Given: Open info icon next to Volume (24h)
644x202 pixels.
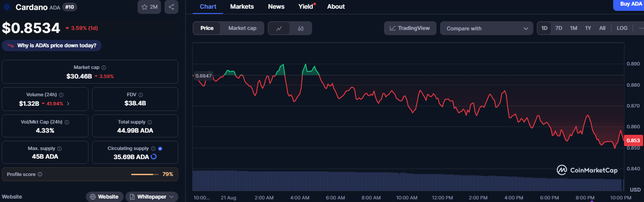Looking at the screenshot, I should tap(61, 94).
